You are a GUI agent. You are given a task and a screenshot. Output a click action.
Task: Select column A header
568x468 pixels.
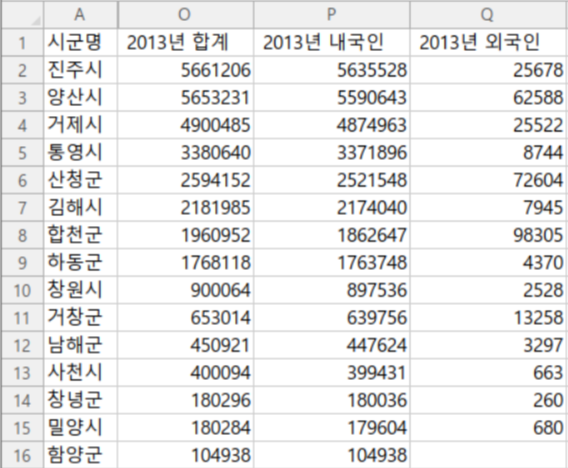80,15
